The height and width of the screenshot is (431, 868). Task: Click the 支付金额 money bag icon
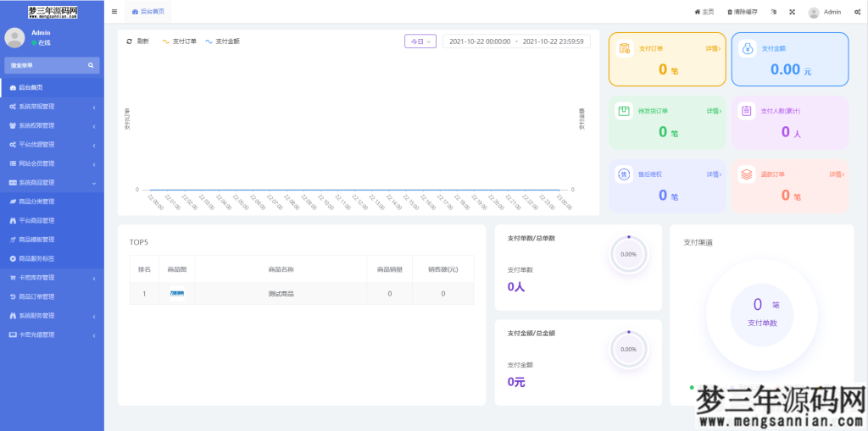pos(747,48)
